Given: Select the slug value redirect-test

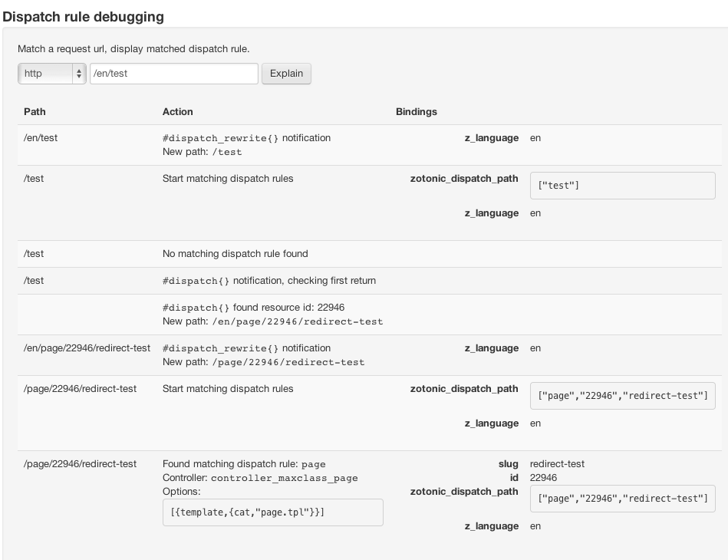Looking at the screenshot, I should click(x=557, y=464).
